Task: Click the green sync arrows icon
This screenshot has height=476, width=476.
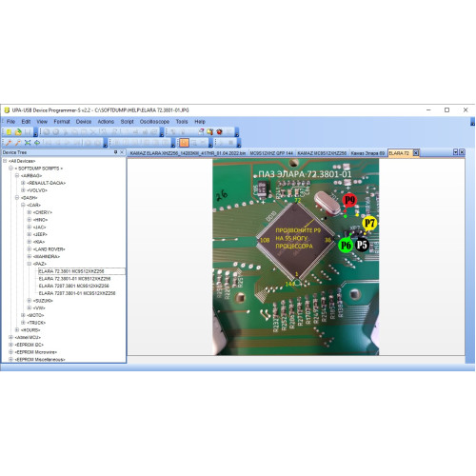Action: point(37,143)
